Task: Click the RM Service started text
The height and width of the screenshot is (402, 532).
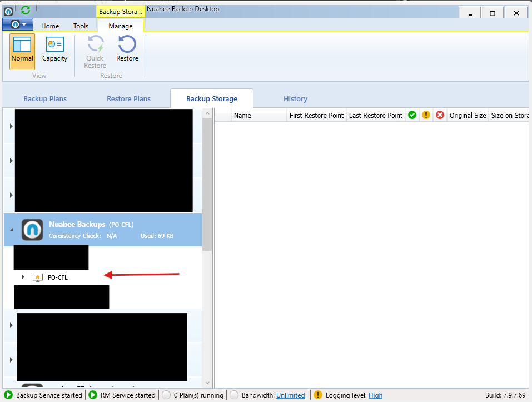Action: tap(128, 395)
